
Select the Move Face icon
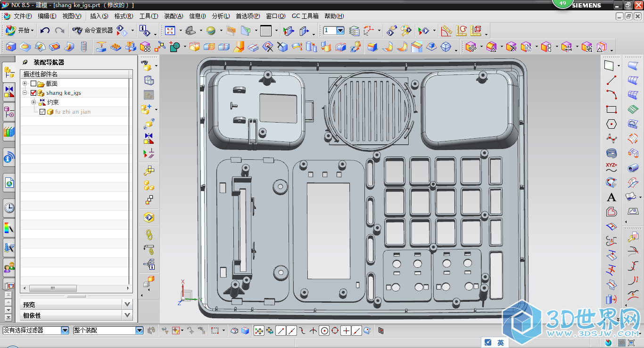click(x=471, y=47)
